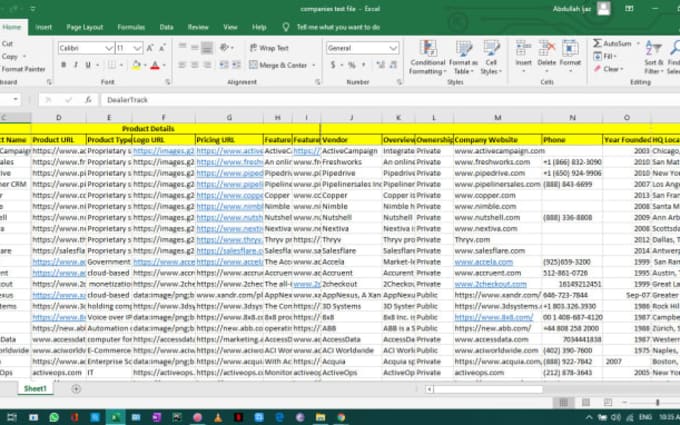Toggle center text alignment icon
The width and height of the screenshot is (680, 425).
195,65
